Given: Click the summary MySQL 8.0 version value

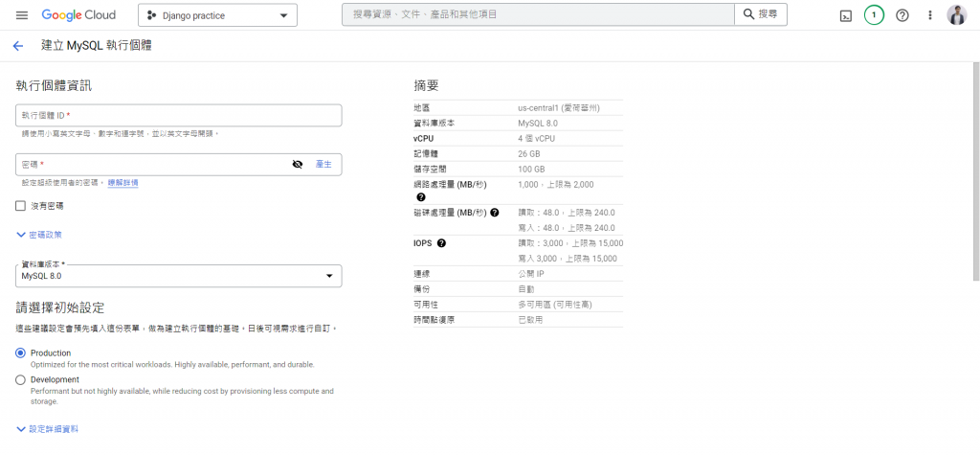Looking at the screenshot, I should (538, 124).
